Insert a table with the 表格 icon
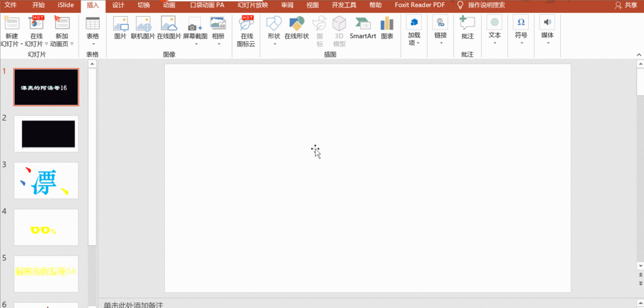Image resolution: width=644 pixels, height=308 pixels. (92, 23)
